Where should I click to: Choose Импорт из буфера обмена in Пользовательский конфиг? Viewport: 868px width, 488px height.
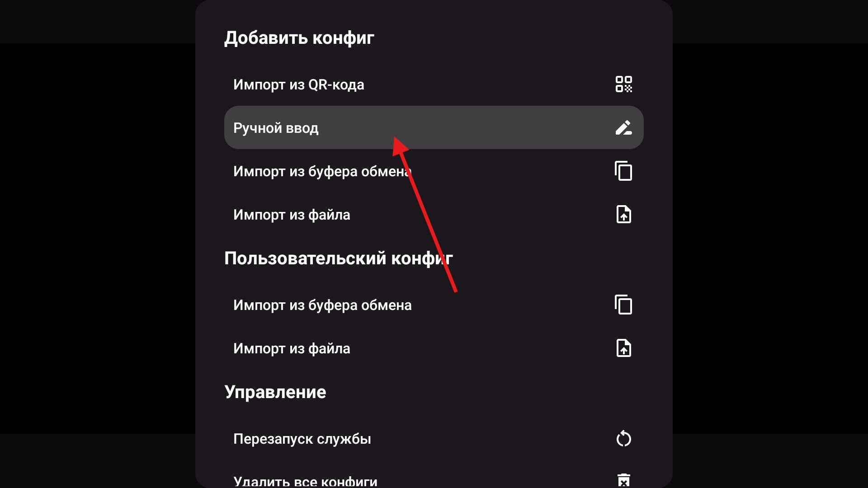(434, 305)
